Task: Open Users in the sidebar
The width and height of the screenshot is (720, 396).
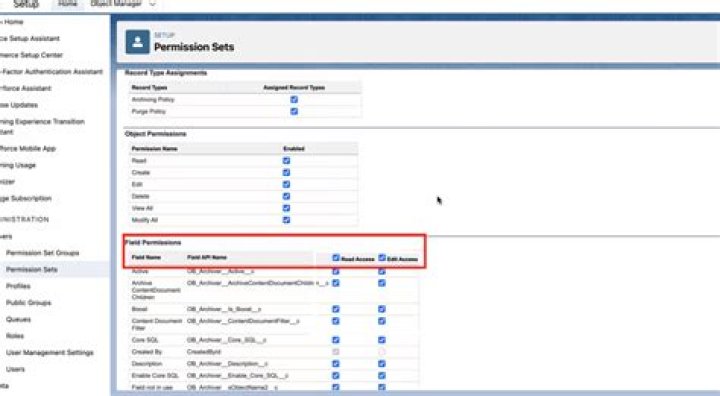Action: [15, 369]
